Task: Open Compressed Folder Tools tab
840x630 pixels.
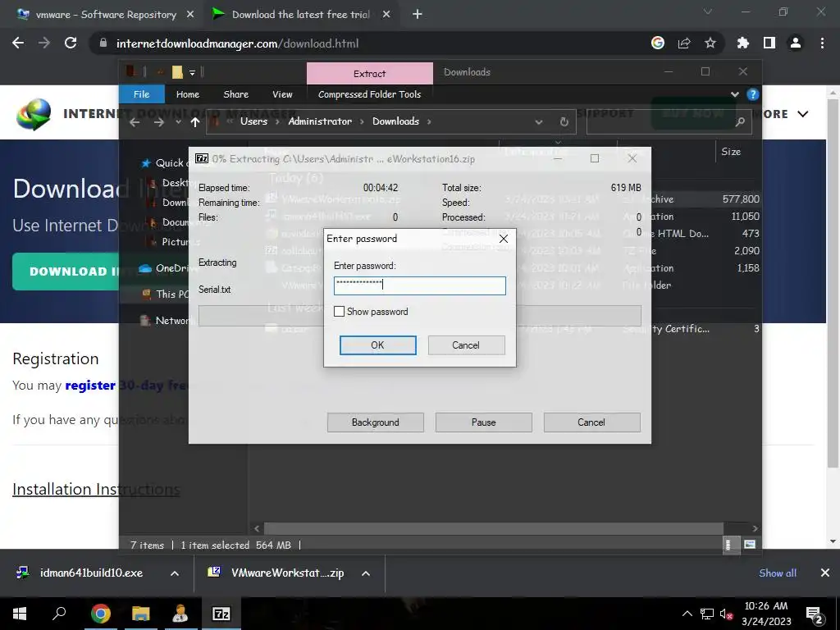Action: click(370, 94)
